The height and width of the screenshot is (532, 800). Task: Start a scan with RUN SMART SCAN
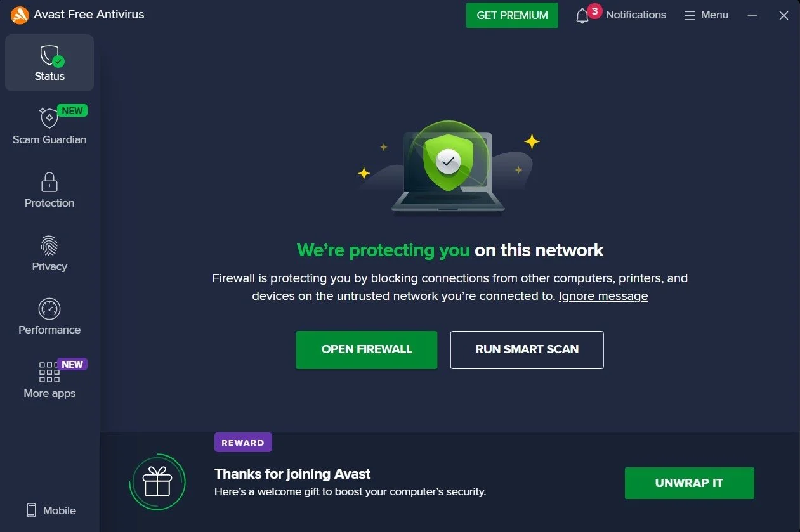pos(527,349)
